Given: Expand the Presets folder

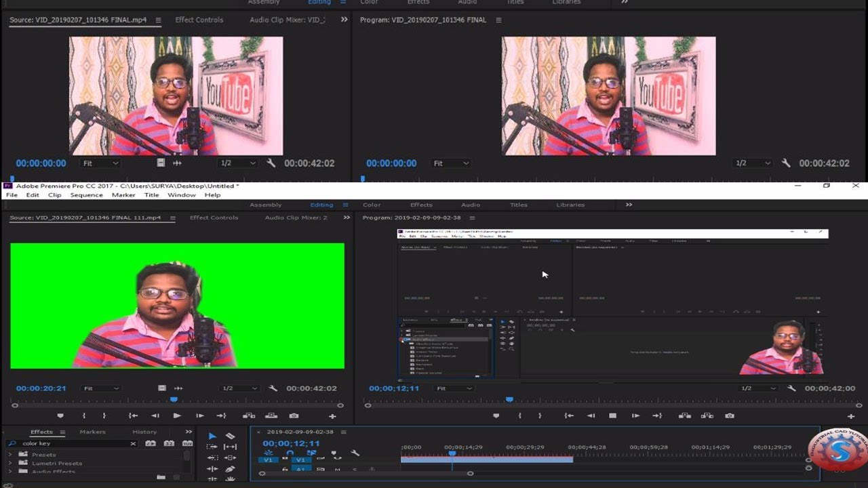Looking at the screenshot, I should (10, 454).
